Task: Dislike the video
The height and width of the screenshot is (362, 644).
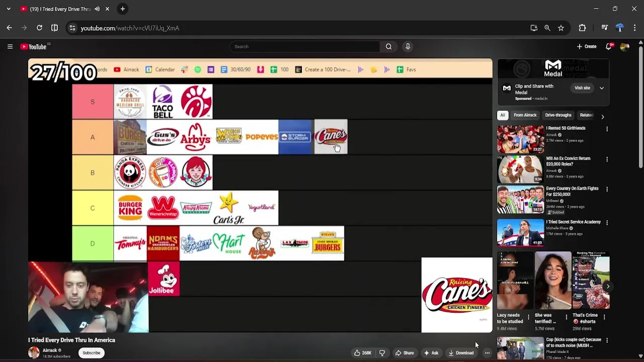Action: (382, 353)
